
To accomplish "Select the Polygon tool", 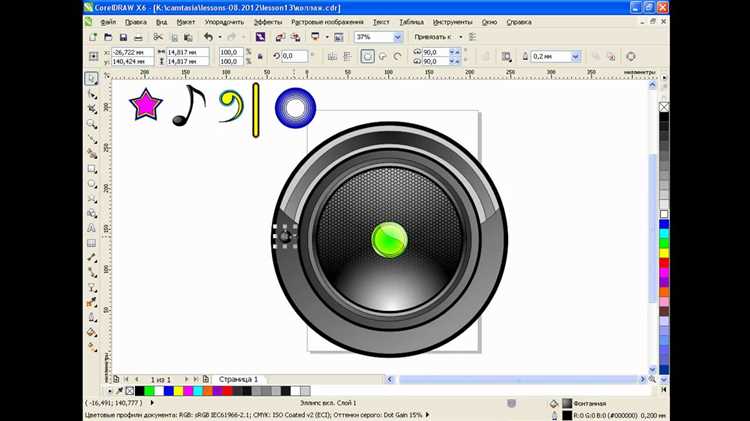I will click(x=92, y=199).
